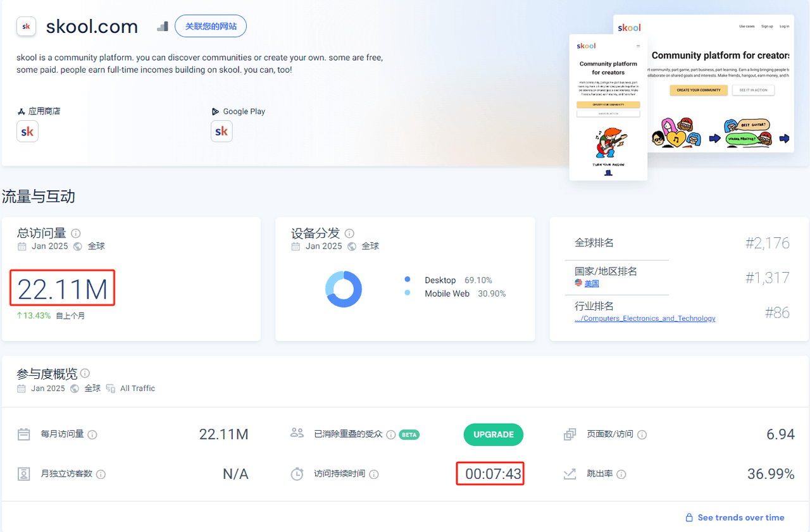Viewport: 810px width, 532px height.
Task: Click info icon next to 页面数/访问
Action: [642, 435]
